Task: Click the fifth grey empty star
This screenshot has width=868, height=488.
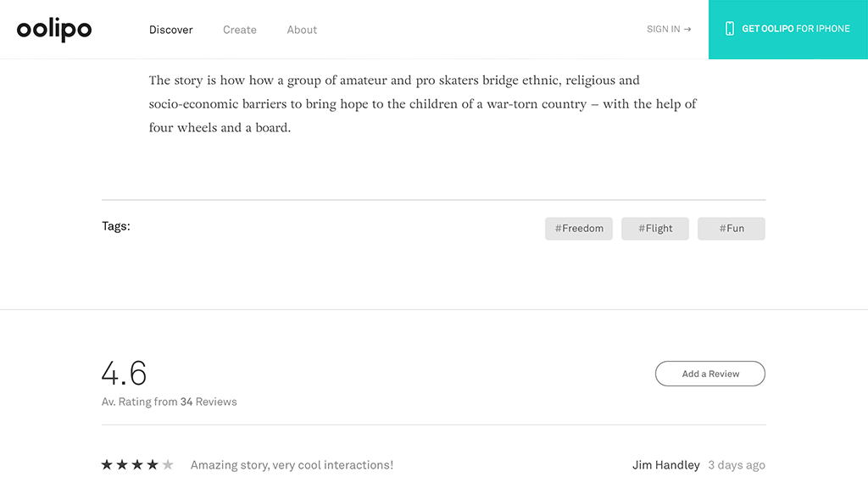Action: click(168, 464)
